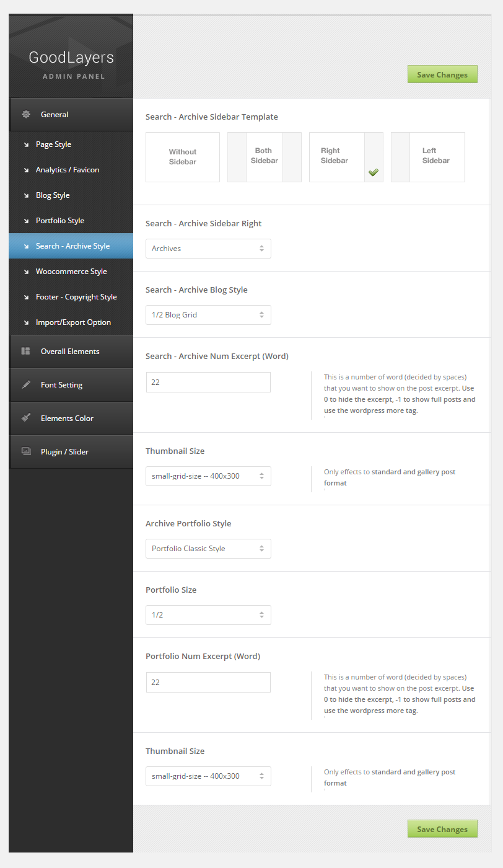Click the top Save Changes button
Screen dimensions: 503x868
click(442, 74)
